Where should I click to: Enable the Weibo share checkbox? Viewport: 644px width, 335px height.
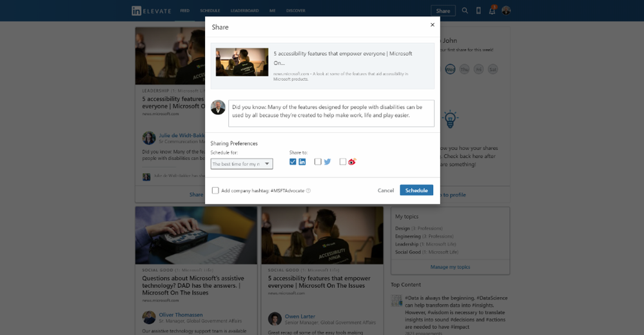343,162
